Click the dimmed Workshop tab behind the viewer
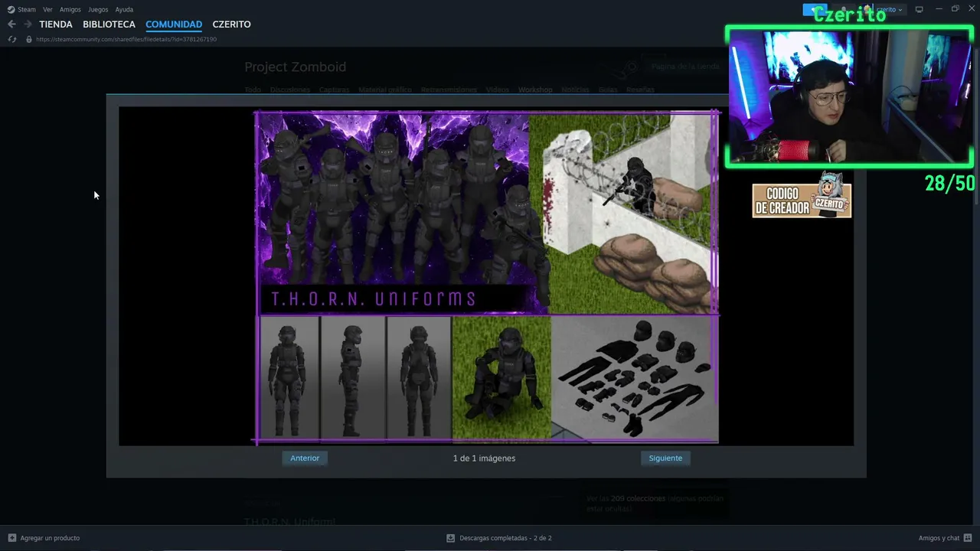 click(535, 90)
